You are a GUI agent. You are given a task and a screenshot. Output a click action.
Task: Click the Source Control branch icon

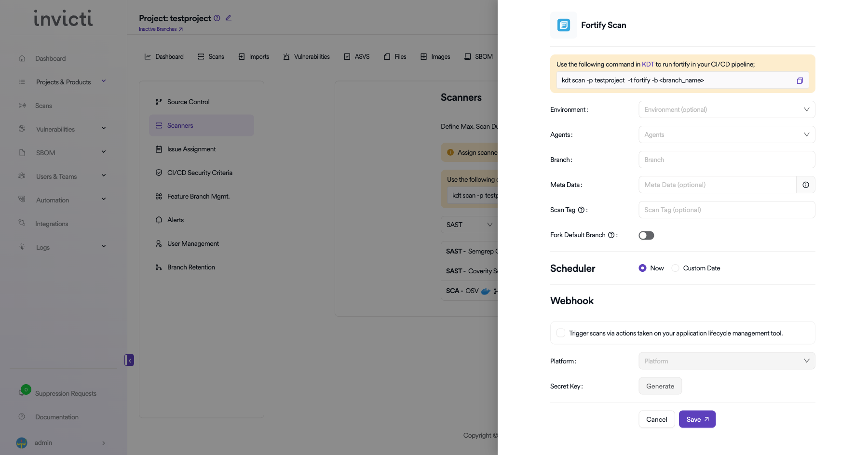coord(159,102)
